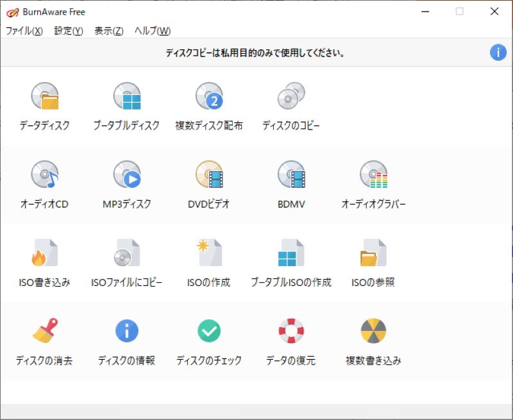Image resolution: width=513 pixels, height=420 pixels.
Task: Launch 複数ディスク配布
Action: [208, 103]
